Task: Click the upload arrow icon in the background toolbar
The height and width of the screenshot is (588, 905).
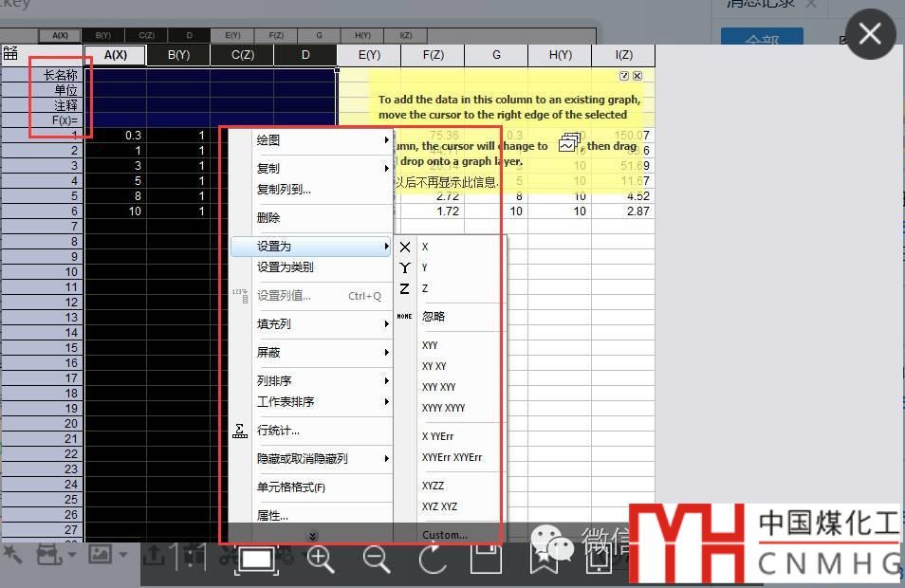Action: click(154, 555)
